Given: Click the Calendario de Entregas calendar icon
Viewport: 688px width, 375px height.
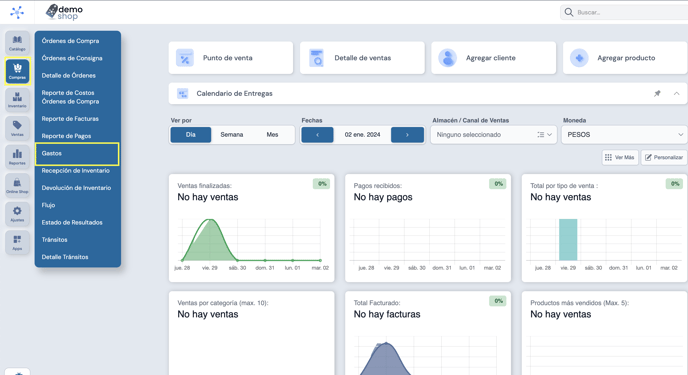Looking at the screenshot, I should pyautogui.click(x=183, y=93).
